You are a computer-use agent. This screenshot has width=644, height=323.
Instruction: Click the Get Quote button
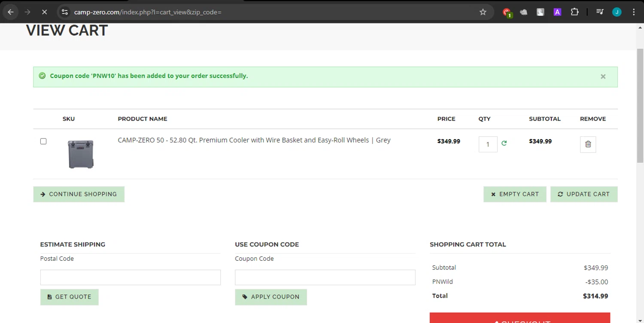click(70, 297)
